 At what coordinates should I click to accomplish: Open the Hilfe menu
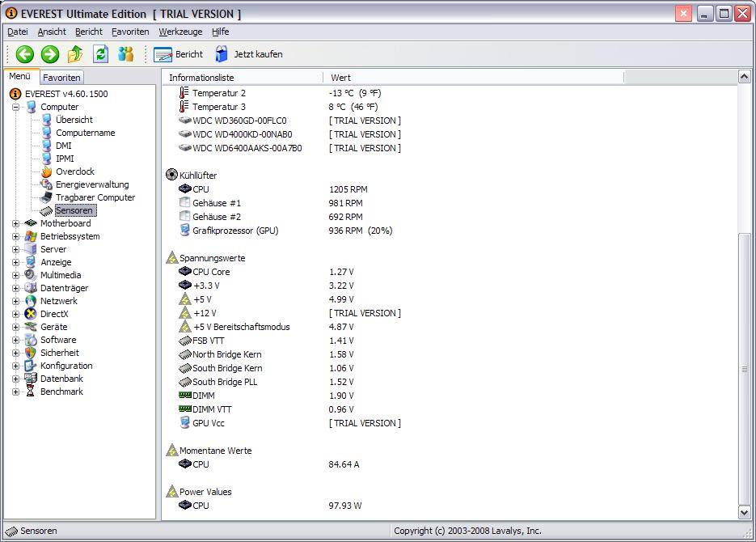[x=221, y=32]
